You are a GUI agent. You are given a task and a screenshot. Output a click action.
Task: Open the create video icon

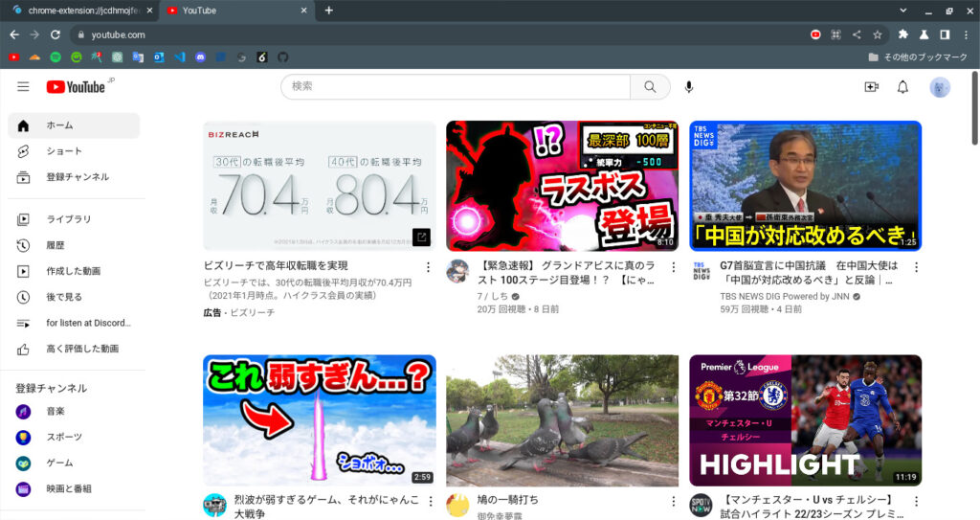click(x=871, y=87)
